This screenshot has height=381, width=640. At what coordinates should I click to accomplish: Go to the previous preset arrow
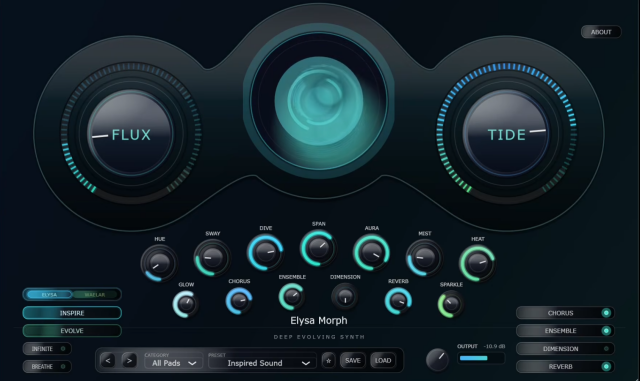(108, 361)
